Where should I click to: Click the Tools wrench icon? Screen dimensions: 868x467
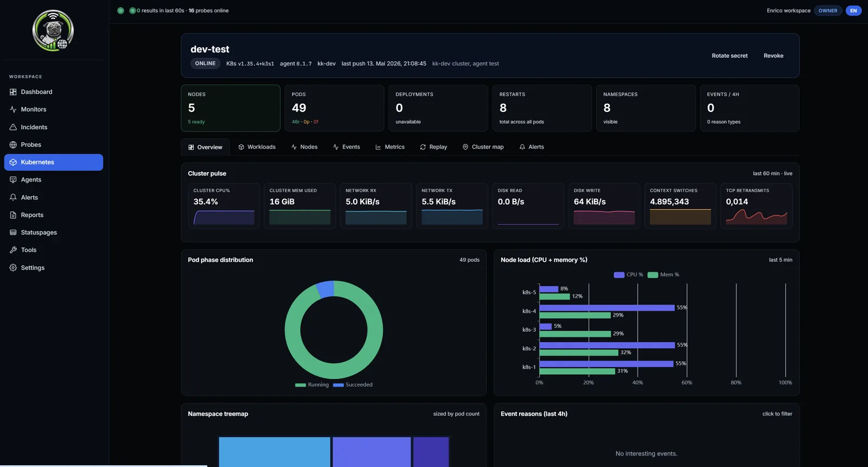[x=13, y=250]
